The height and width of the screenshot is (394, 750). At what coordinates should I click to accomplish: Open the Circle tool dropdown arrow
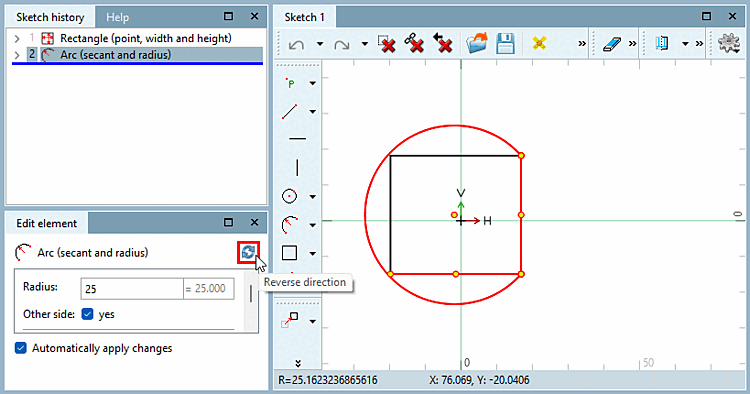click(312, 197)
